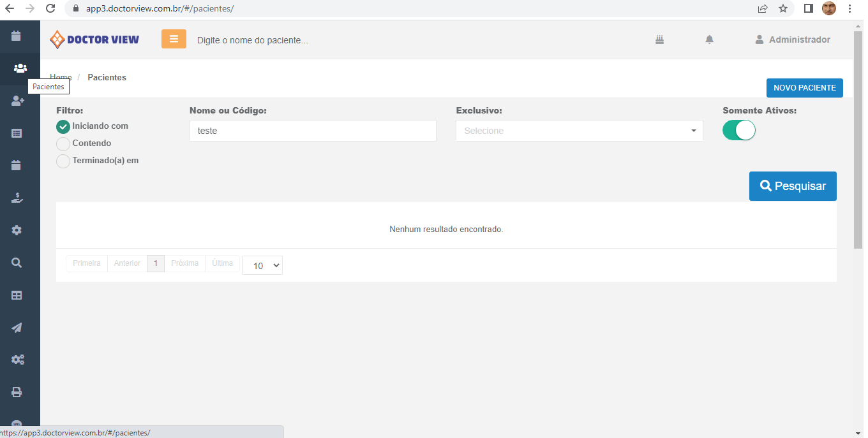Select the Contendo filter radio option
The height and width of the screenshot is (438, 868).
pyautogui.click(x=63, y=144)
